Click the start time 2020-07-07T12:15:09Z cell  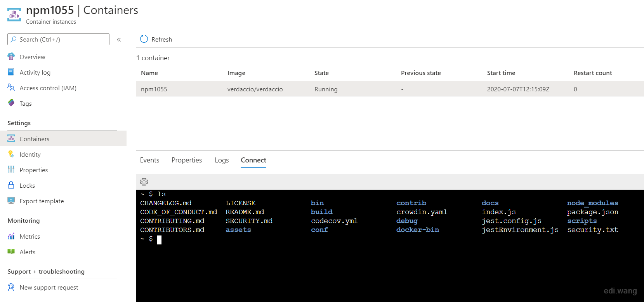pyautogui.click(x=518, y=89)
